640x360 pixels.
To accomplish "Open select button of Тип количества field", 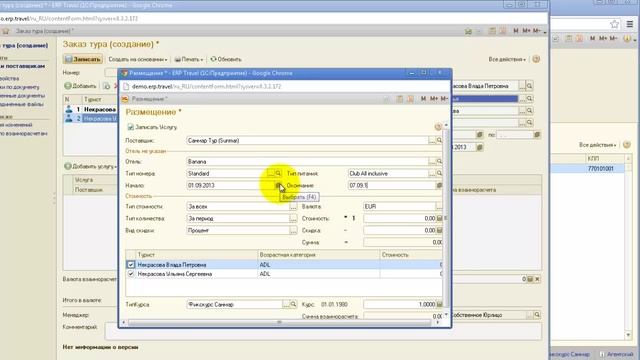I will click(293, 219).
